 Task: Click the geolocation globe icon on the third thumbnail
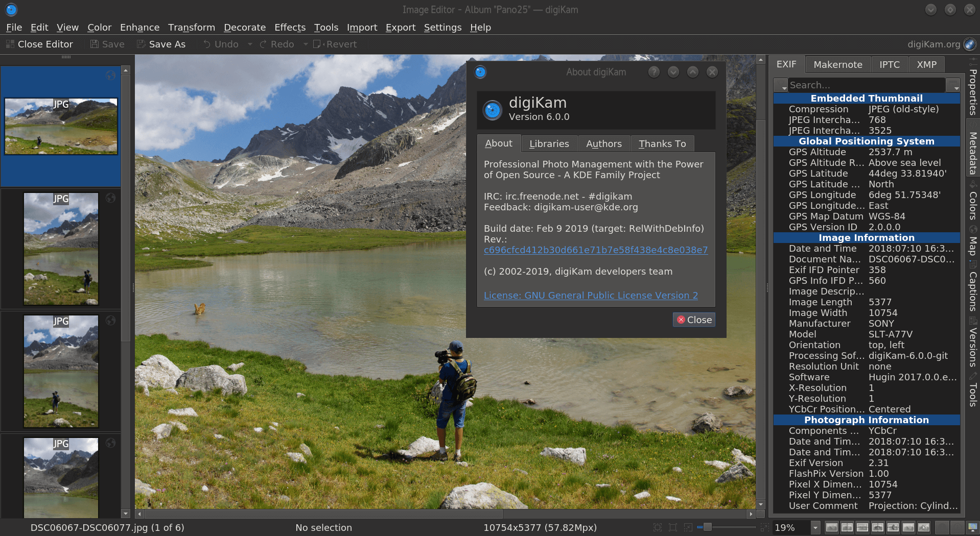click(x=110, y=321)
